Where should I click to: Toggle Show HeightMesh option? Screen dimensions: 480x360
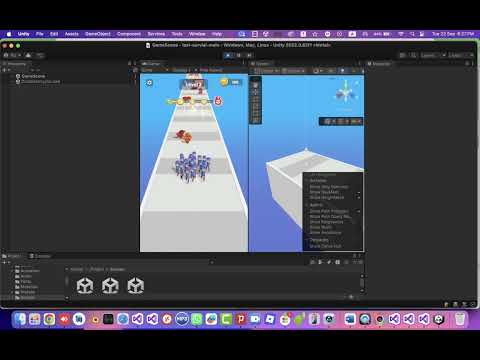coord(327,198)
